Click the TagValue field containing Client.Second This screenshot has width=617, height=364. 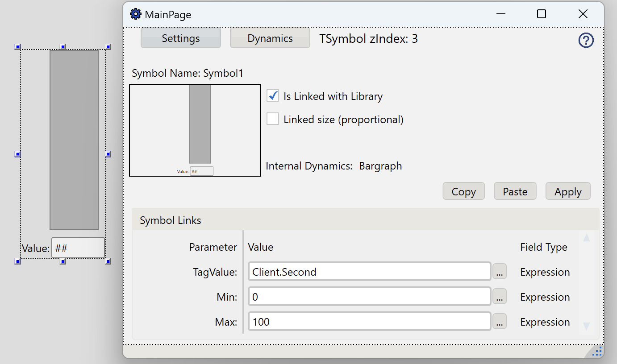(369, 272)
